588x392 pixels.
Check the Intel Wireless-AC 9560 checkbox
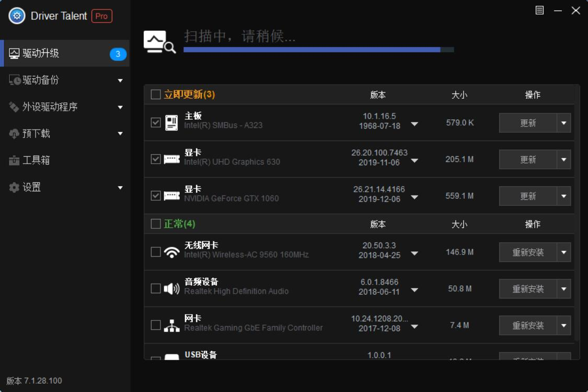156,252
